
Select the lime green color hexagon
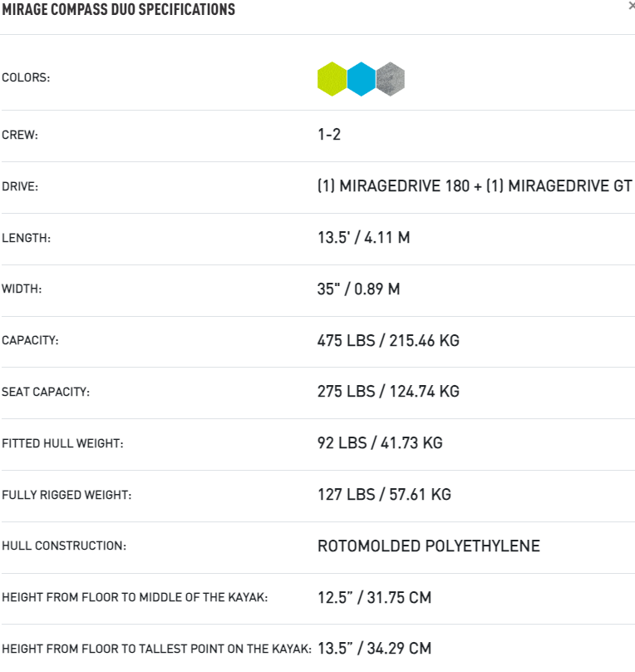332,79
